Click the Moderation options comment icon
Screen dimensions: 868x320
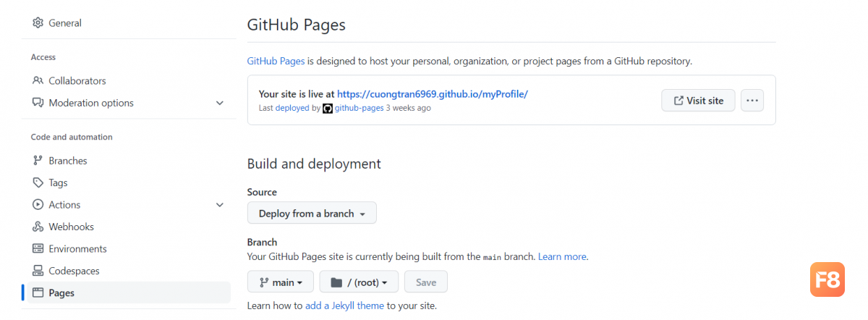pos(38,103)
